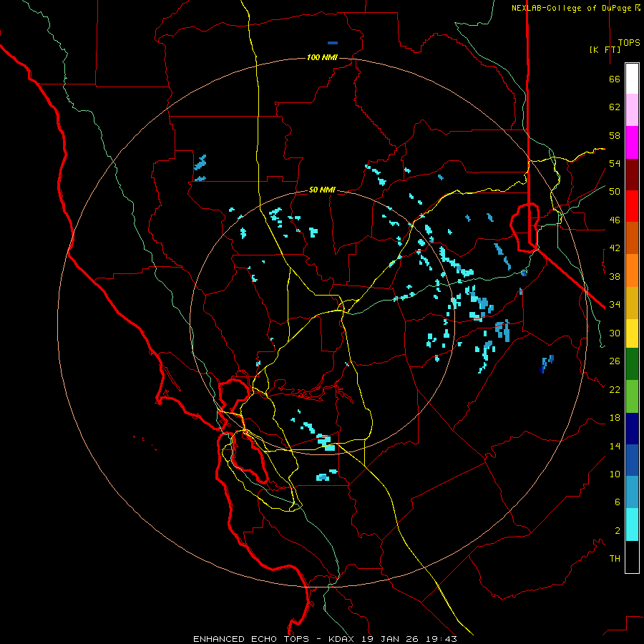Click the TOPS legend title

coord(629,43)
